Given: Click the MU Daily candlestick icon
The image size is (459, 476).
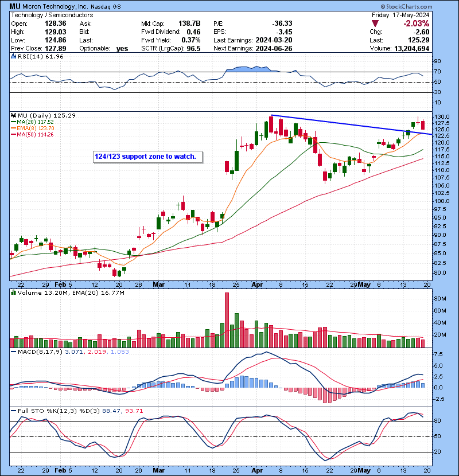Looking at the screenshot, I should (x=13, y=115).
